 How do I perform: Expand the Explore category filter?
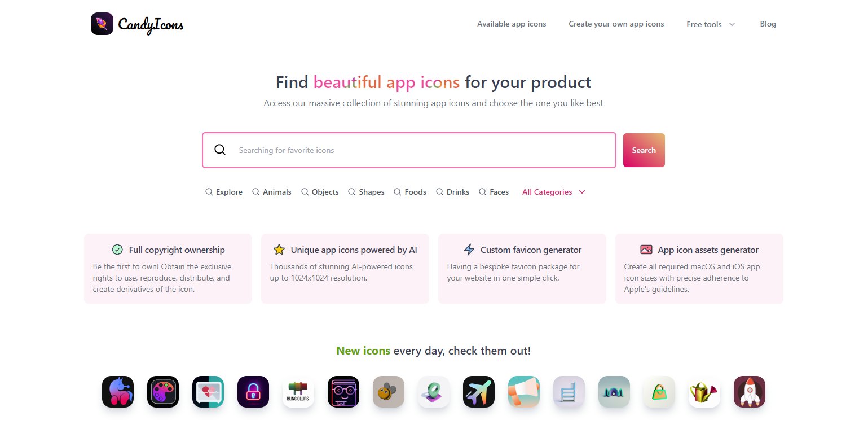[224, 192]
